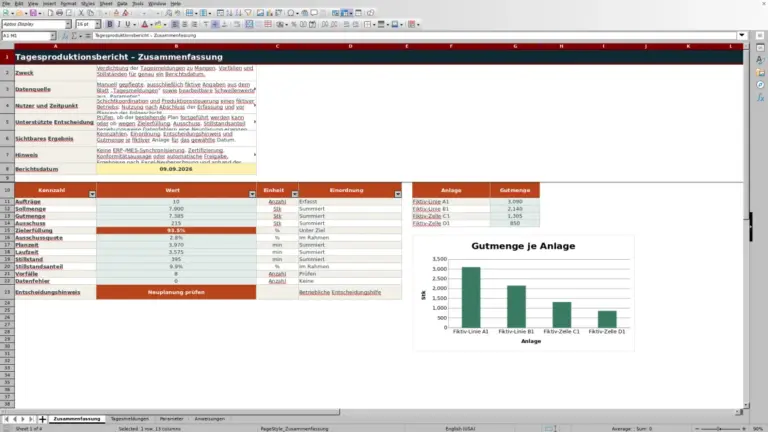Switch to the Anweisungen sheet tab
This screenshot has height=432, width=768.
(210, 419)
